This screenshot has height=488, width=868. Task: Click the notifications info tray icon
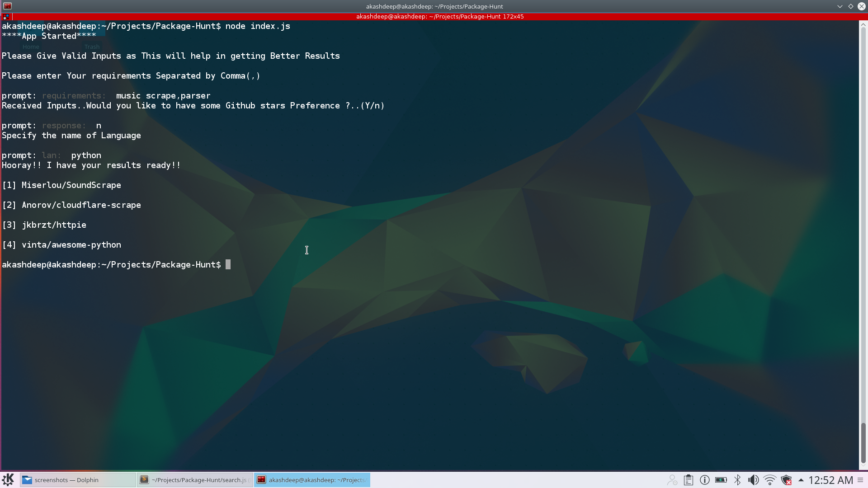(x=704, y=480)
